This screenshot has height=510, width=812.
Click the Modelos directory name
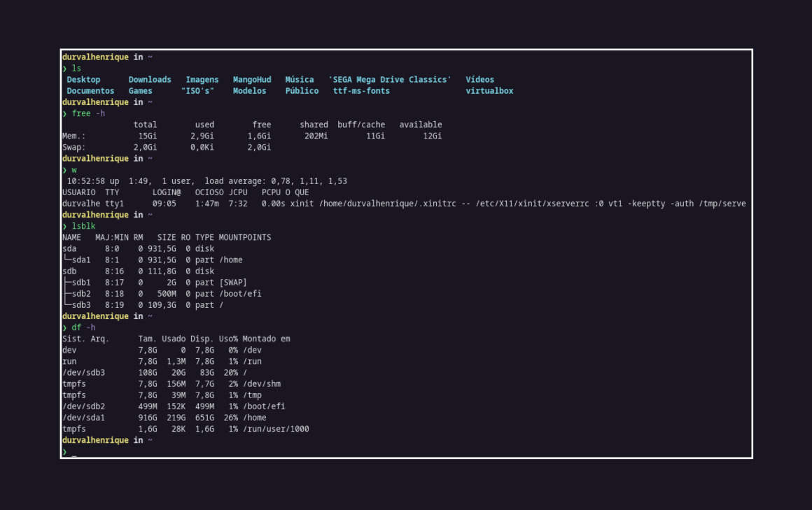pos(249,90)
